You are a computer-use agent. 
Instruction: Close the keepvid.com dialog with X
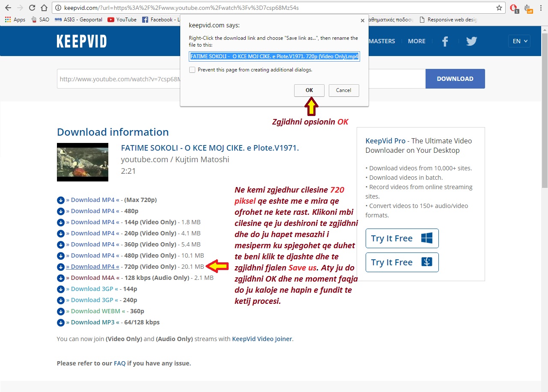click(x=363, y=20)
